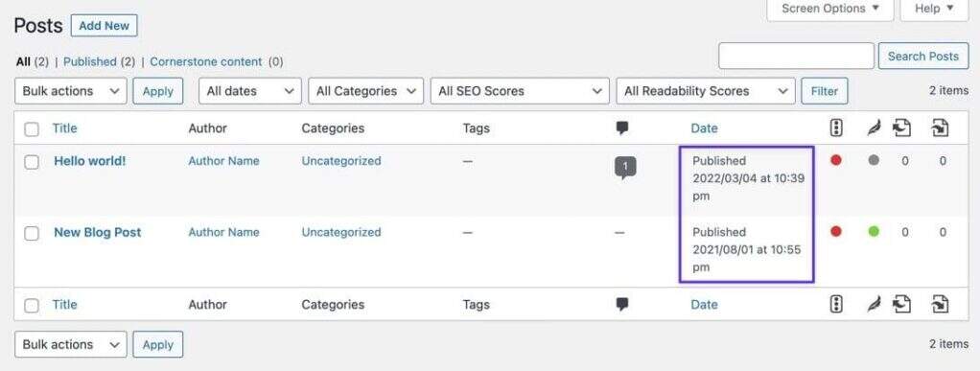This screenshot has height=371, width=980.
Task: Check the box for New Blog Post
Action: (x=32, y=233)
